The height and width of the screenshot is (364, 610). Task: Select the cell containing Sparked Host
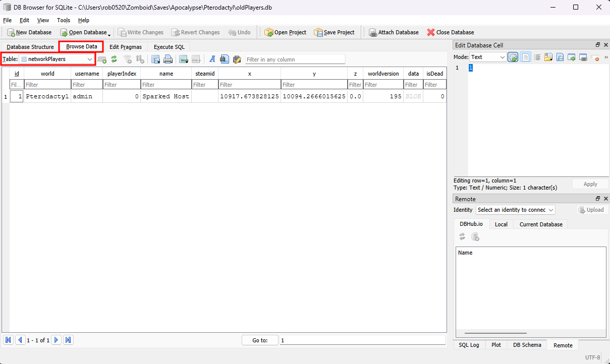pyautogui.click(x=166, y=96)
